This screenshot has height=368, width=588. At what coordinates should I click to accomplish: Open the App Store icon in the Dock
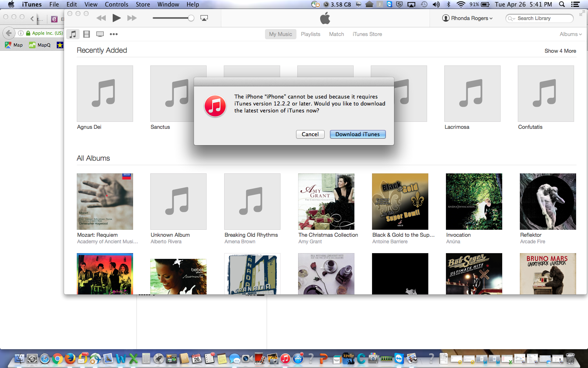click(x=298, y=359)
